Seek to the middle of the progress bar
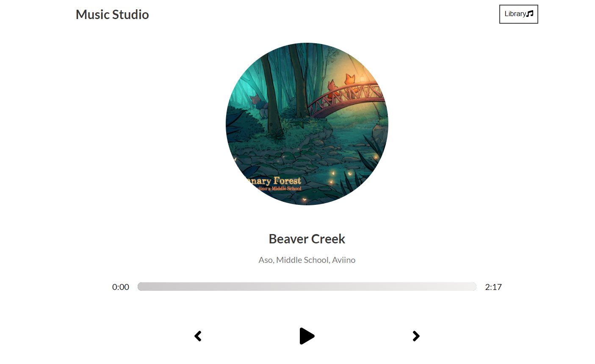 (x=307, y=287)
